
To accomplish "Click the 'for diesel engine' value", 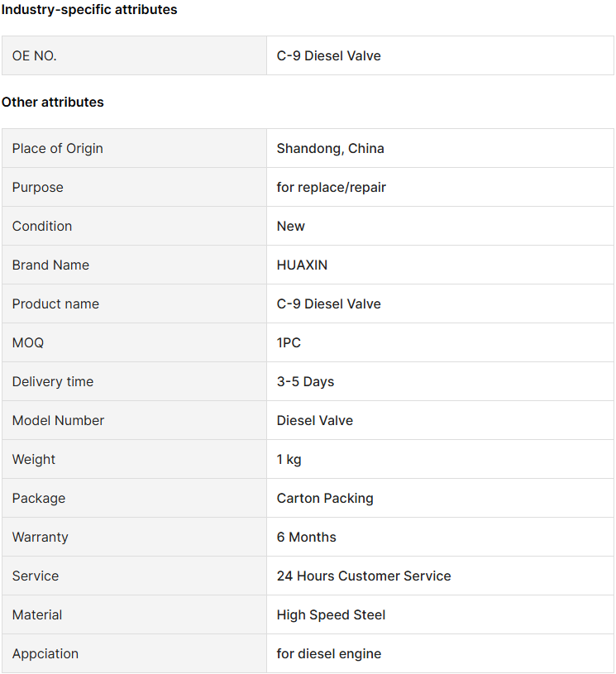I will point(329,654).
